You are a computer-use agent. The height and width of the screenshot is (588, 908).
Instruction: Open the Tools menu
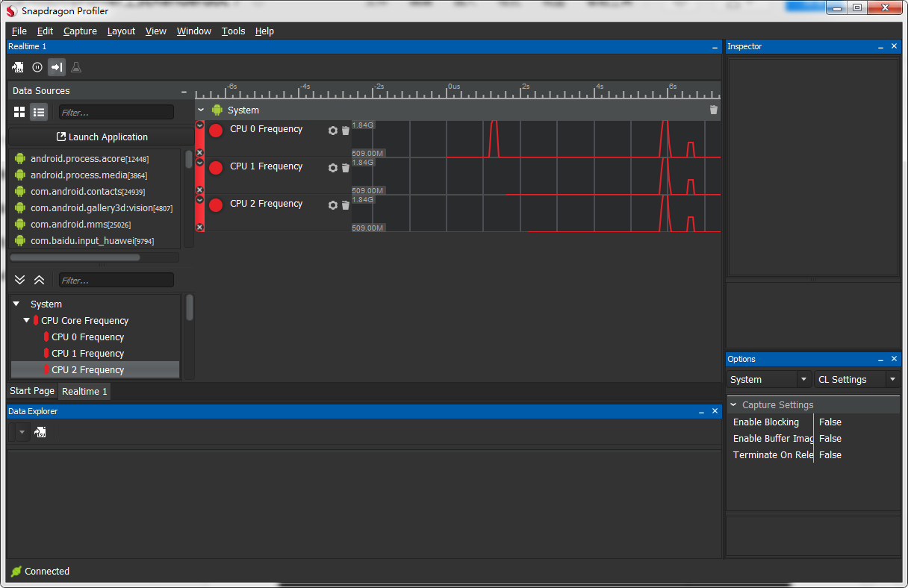pos(233,31)
